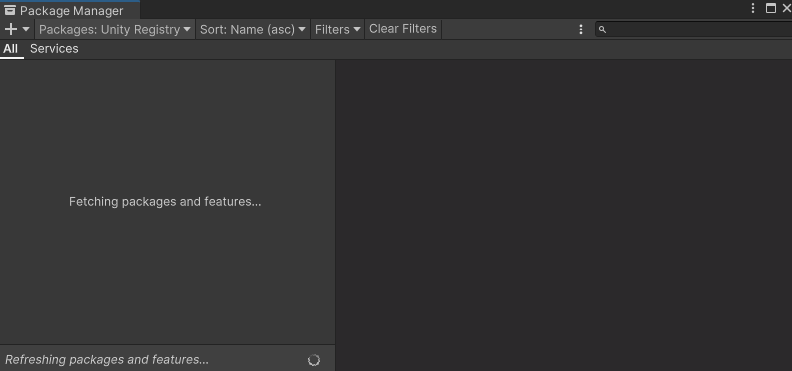Click the plus add package button

click(17, 29)
